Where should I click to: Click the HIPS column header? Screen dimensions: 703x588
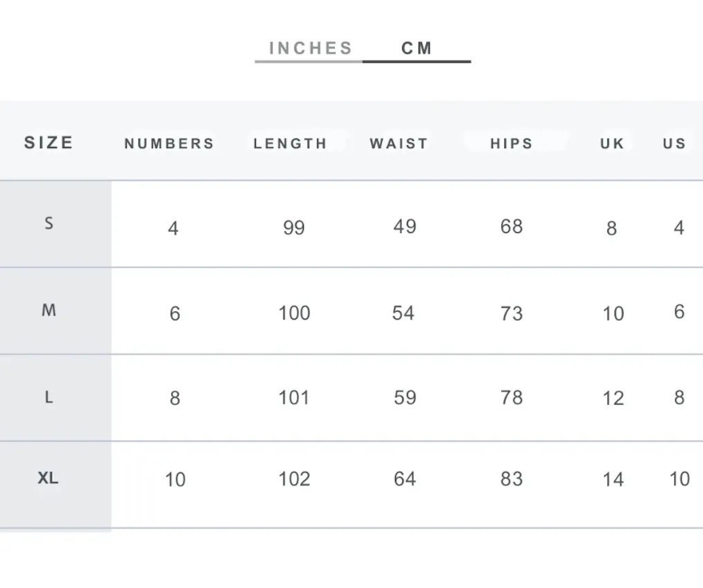point(511,143)
